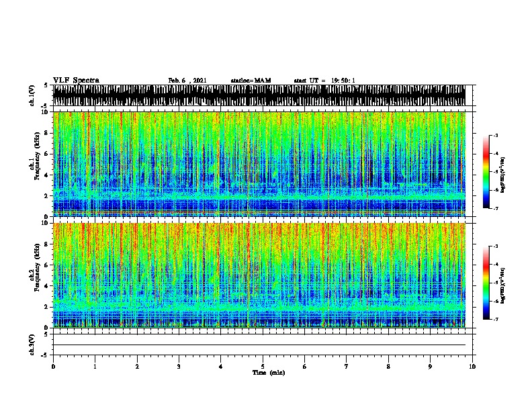Click time-axis tick label "7"
This screenshot has height=411, width=532.
(347, 367)
